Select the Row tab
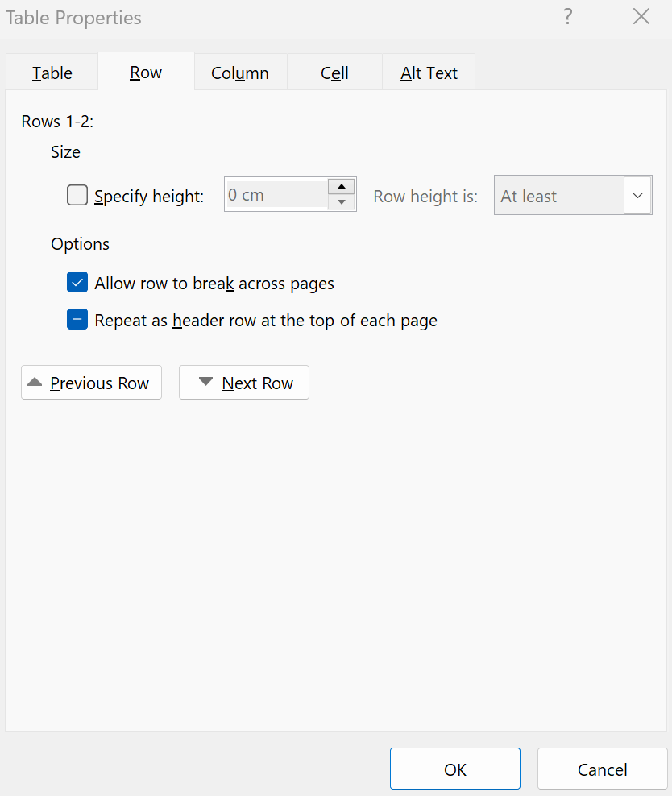This screenshot has height=796, width=672. [146, 73]
